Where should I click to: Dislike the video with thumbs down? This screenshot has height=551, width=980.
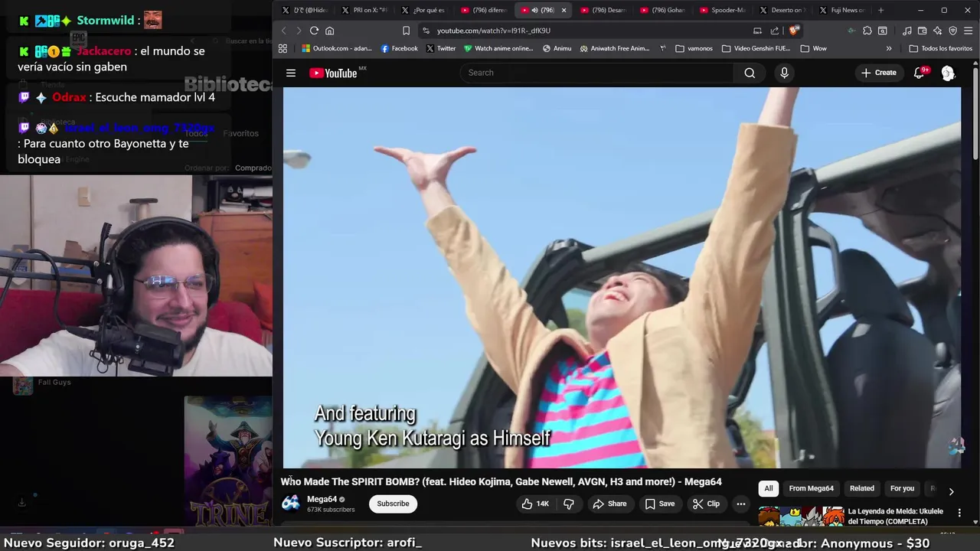[x=568, y=504]
